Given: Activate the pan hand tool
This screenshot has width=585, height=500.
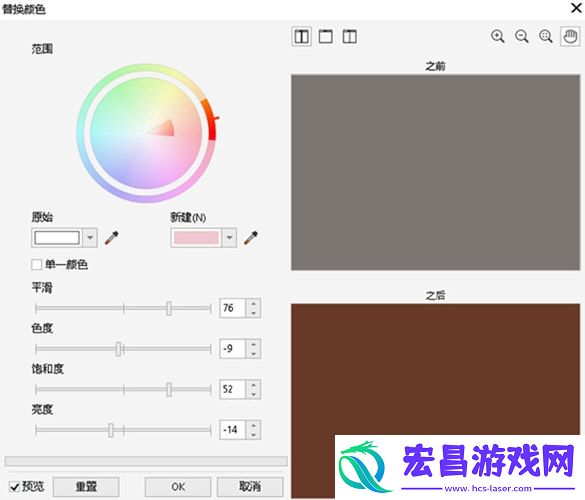Looking at the screenshot, I should 570,37.
